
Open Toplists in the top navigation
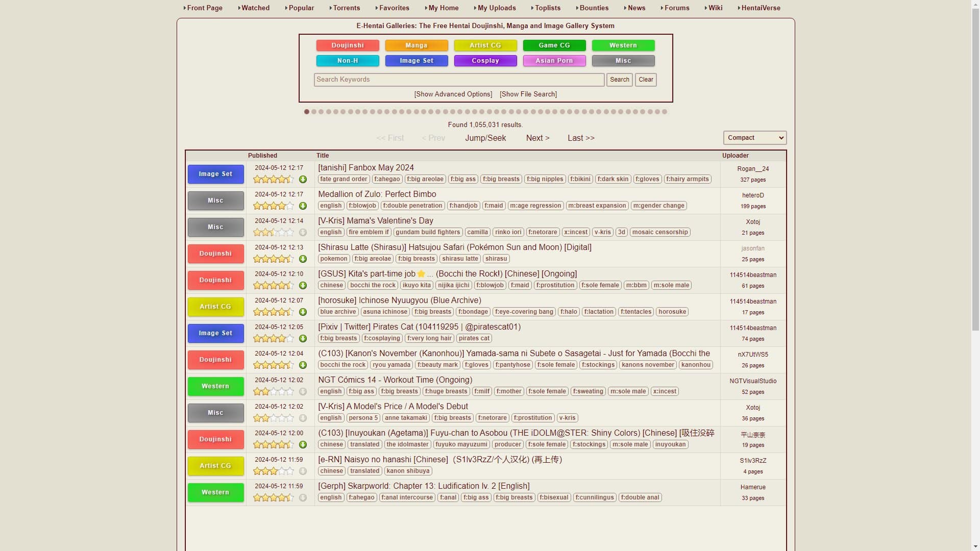[x=547, y=8]
